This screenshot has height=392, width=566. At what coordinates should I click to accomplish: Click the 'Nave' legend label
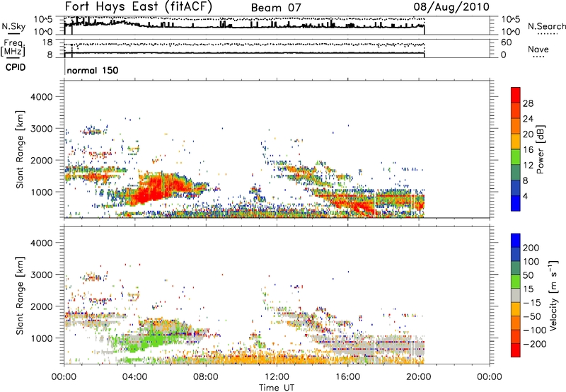tap(538, 49)
